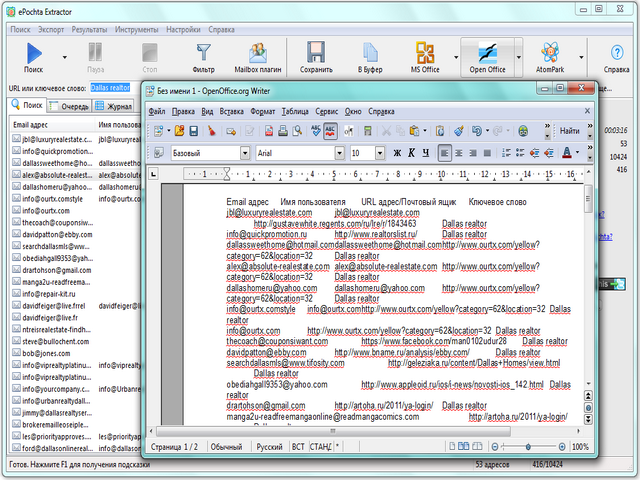Image resolution: width=640 pixels, height=480 pixels.
Task: Click the Найти button in Writer
Action: click(569, 131)
